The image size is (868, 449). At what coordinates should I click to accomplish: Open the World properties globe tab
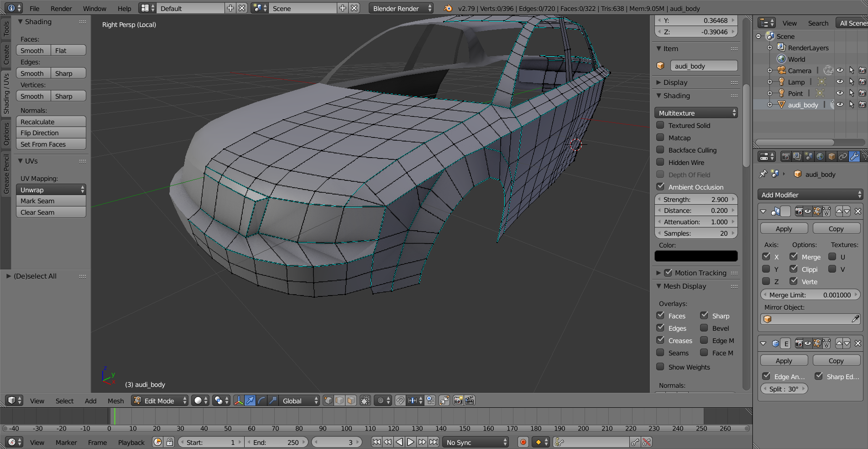coord(820,157)
